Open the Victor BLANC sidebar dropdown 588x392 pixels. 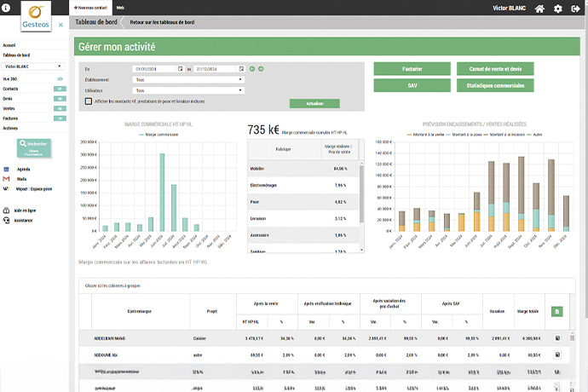32,65
